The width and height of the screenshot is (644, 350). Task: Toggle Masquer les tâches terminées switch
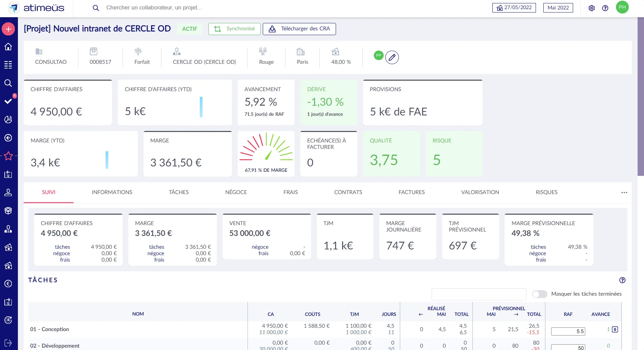tap(540, 294)
